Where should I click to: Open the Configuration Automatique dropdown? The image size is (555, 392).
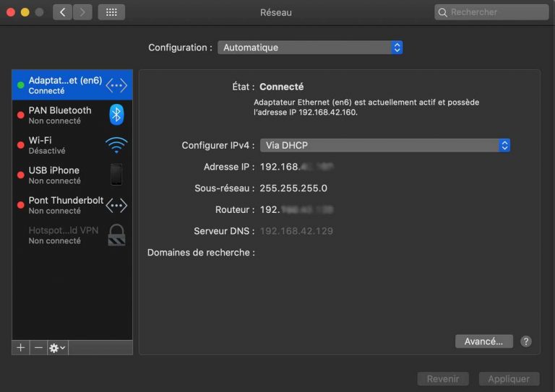click(x=310, y=48)
